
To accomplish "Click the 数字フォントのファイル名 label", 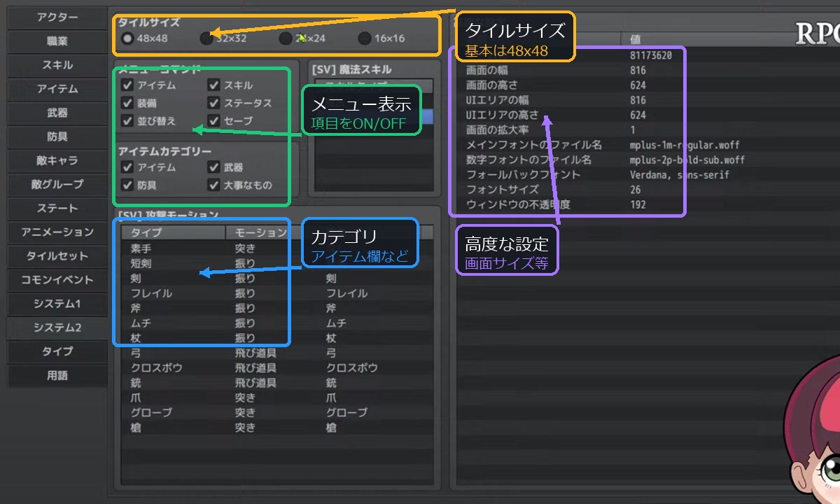I will tap(529, 160).
